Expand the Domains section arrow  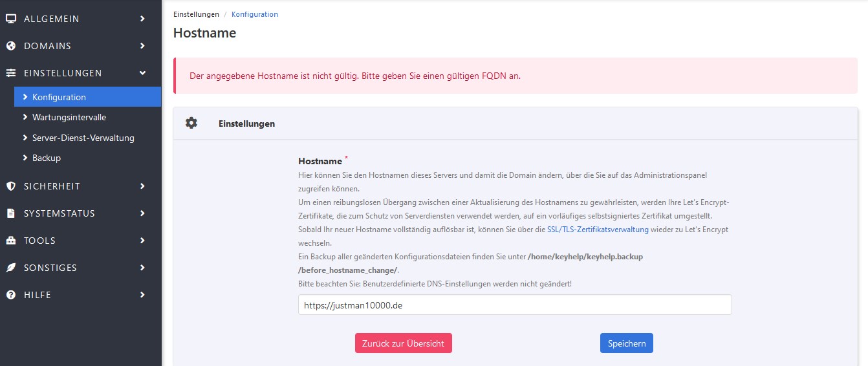pyautogui.click(x=142, y=46)
